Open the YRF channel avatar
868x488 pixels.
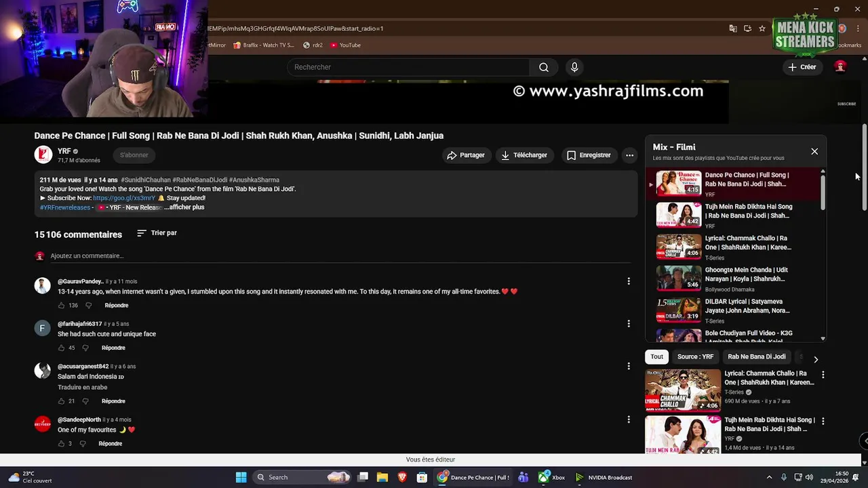[x=43, y=155]
